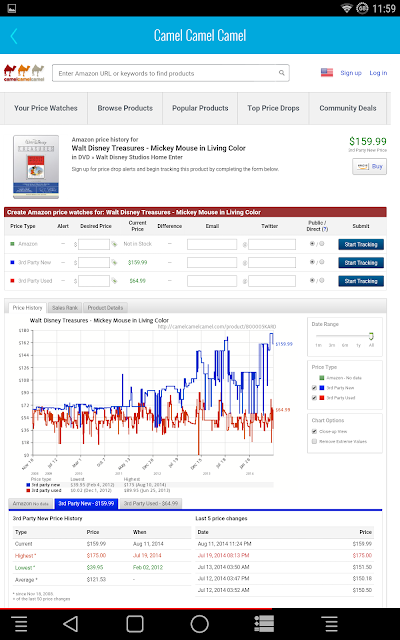The width and height of the screenshot is (400, 640).
Task: Click the Email field in the 3rd Party New row
Action: coord(212,263)
